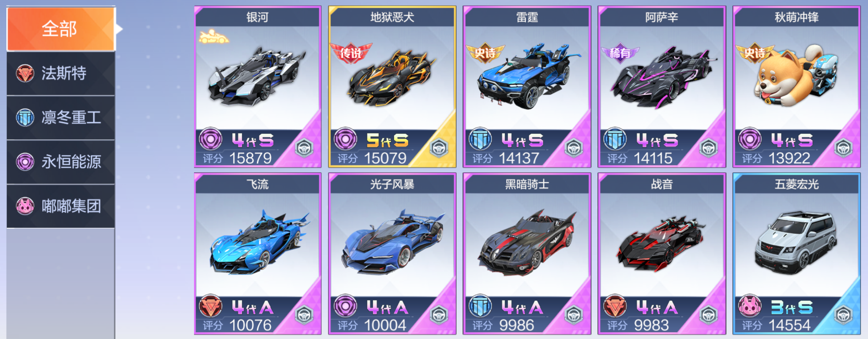868x339 pixels.
Task: Open the 银河 car card
Action: [x=258, y=87]
